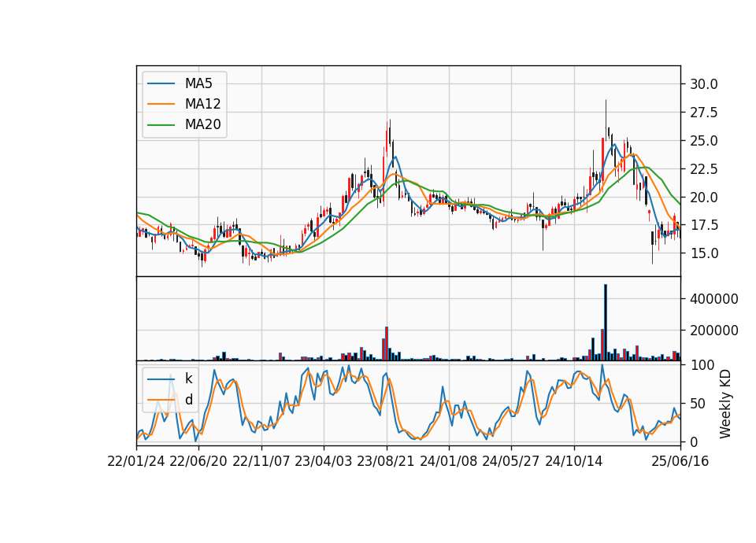Viewport: 756px width, 543px height.
Task: Click the orange MA12 legend line
Action: 161,104
